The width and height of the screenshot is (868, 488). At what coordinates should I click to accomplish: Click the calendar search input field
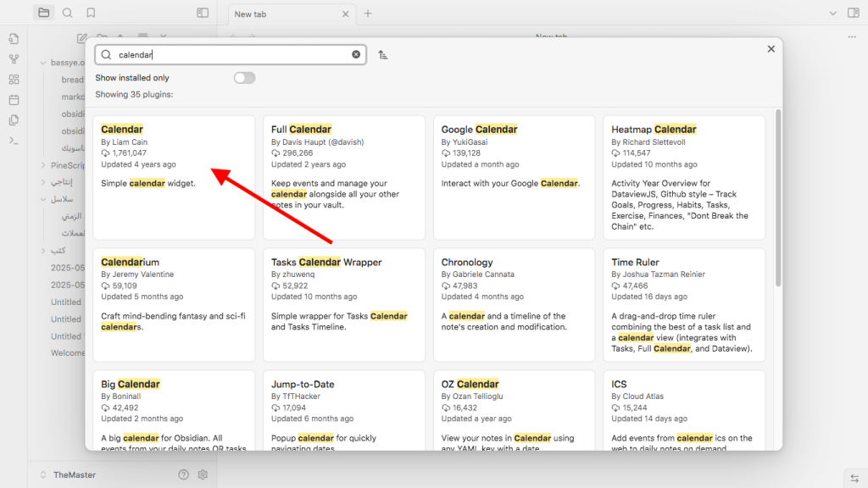click(231, 54)
